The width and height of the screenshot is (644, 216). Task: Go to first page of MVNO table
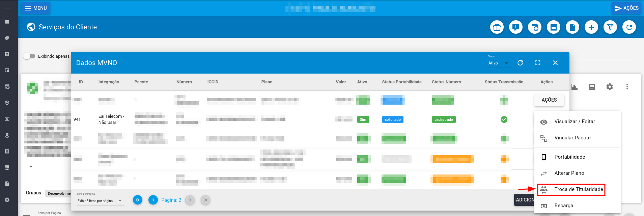138,200
